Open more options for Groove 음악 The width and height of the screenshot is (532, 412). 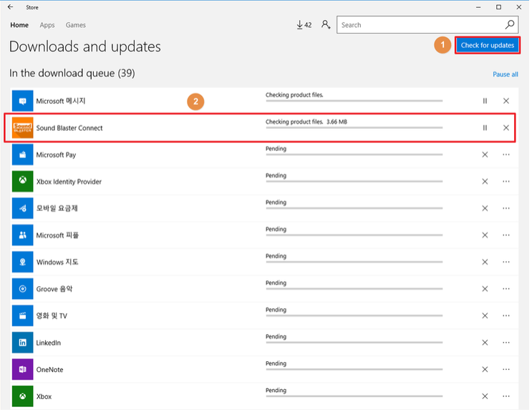click(506, 289)
